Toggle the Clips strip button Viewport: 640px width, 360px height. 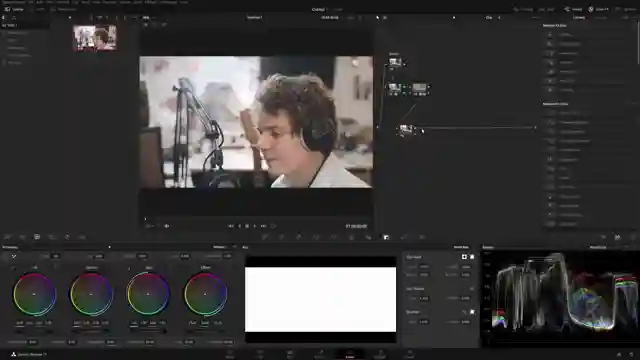[547, 9]
